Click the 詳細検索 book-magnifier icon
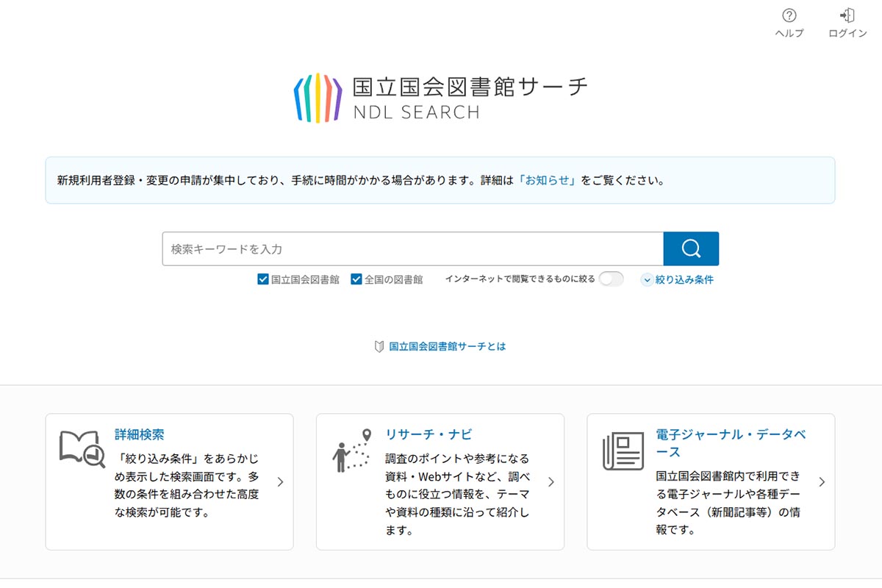Screen dimensions: 882x588 [x=82, y=449]
